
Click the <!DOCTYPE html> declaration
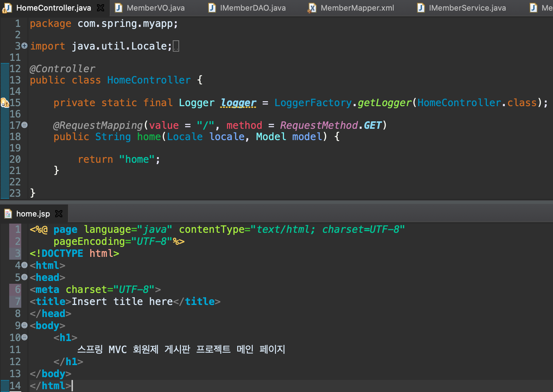click(74, 253)
